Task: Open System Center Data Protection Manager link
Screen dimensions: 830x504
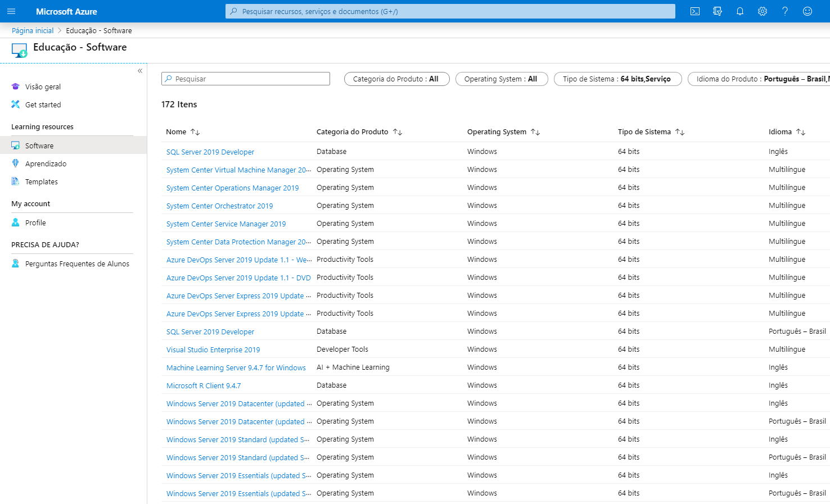Action: coord(238,242)
